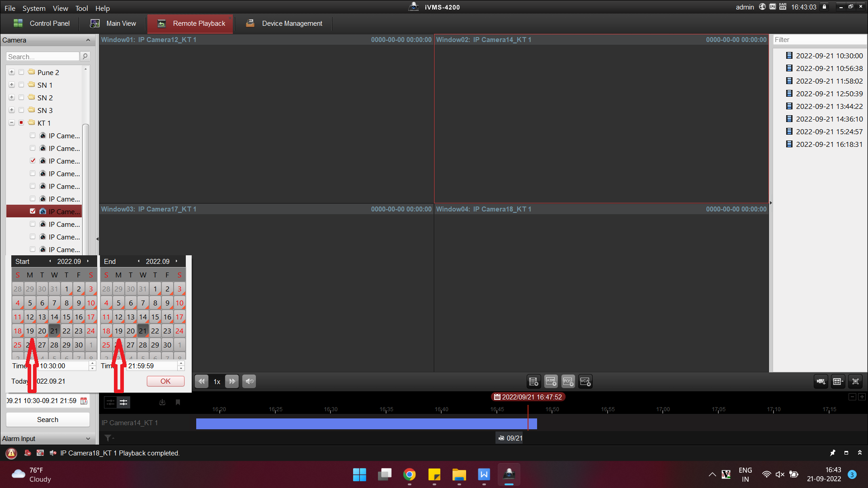Switch to the Control Panel tab
Image resolution: width=868 pixels, height=488 pixels.
pos(42,23)
